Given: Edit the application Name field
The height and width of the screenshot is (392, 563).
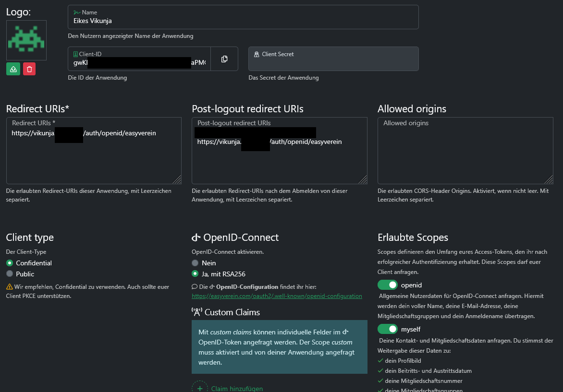Looking at the screenshot, I should coord(243,21).
